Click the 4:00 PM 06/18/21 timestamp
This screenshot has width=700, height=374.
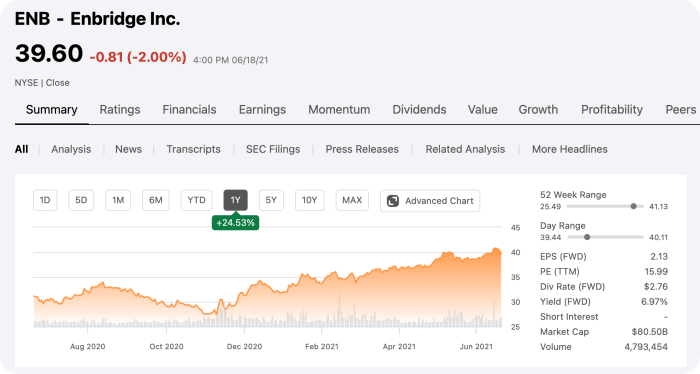[230, 60]
